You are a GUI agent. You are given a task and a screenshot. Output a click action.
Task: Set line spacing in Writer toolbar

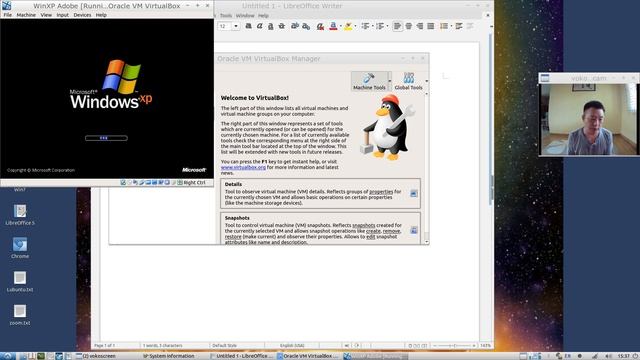click(444, 26)
